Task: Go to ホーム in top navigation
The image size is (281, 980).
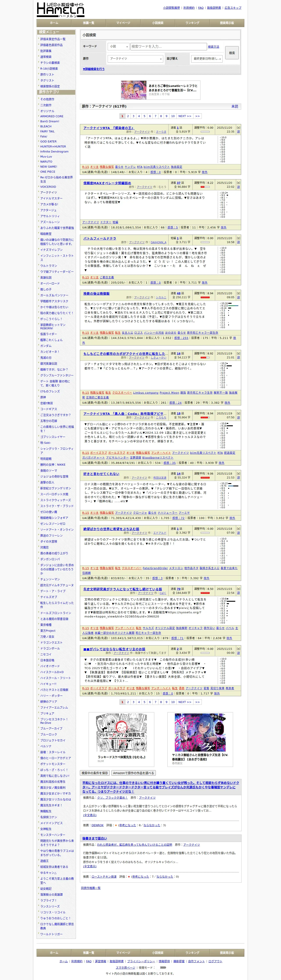Action: tap(54, 23)
